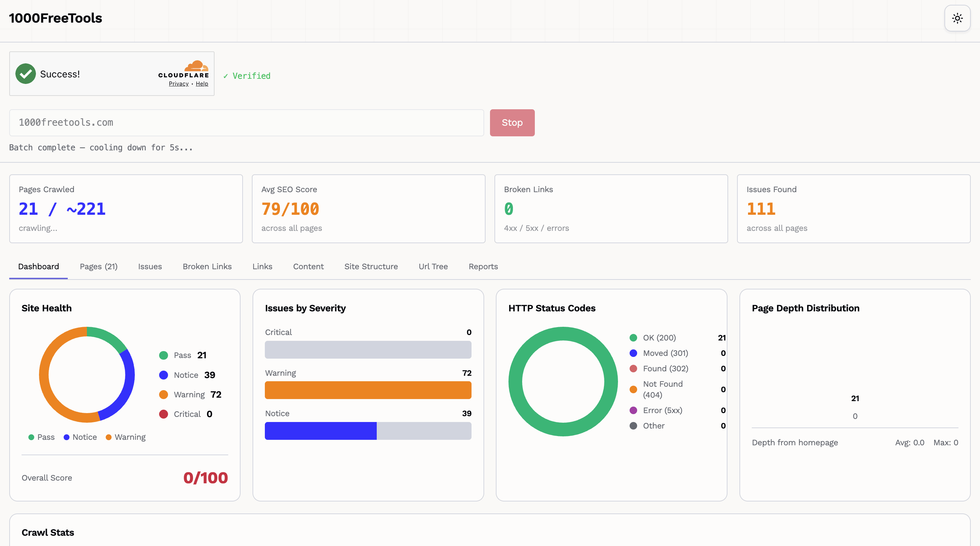The image size is (980, 546).
Task: Open the Cloudflare Help link
Action: [x=202, y=83]
